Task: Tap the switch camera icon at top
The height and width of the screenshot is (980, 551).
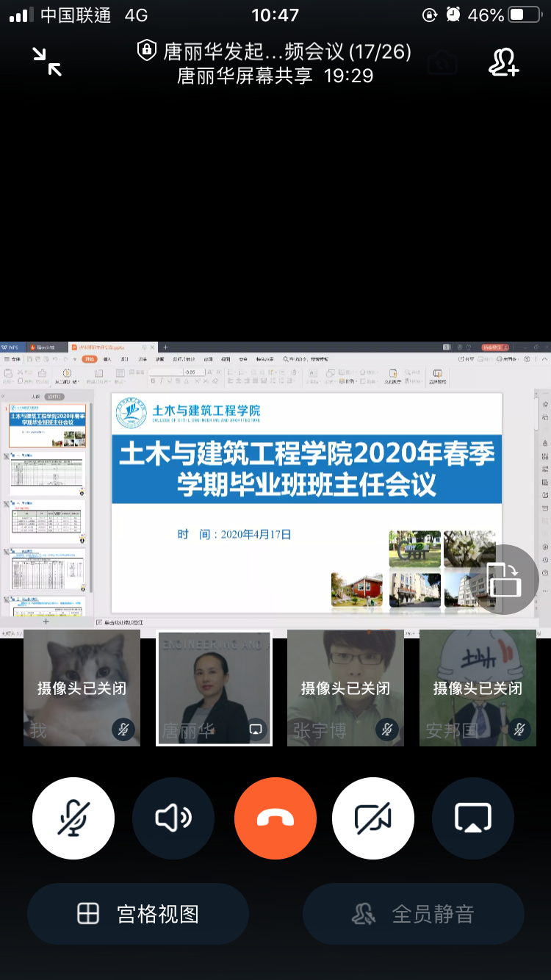Action: point(442,63)
